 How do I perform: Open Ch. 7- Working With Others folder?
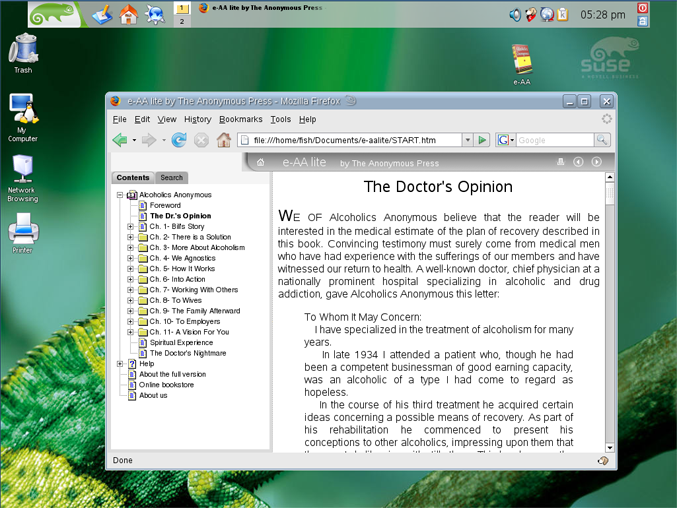pyautogui.click(x=193, y=290)
